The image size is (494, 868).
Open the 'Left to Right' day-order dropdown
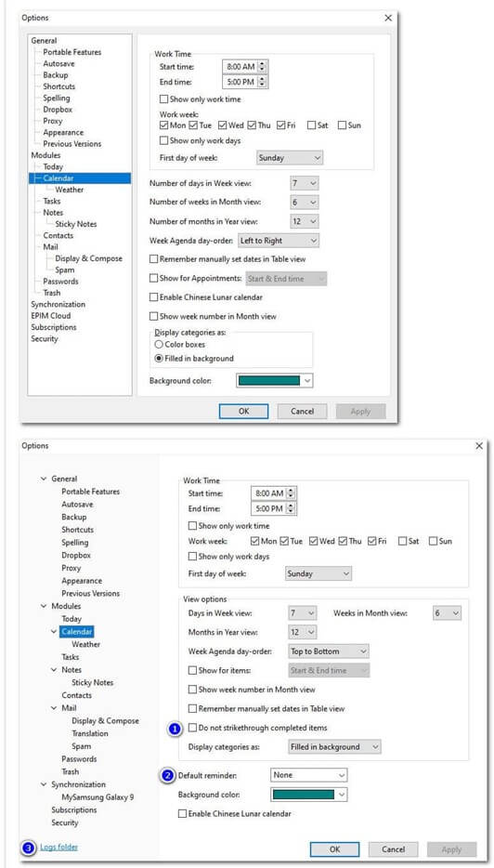coord(279,241)
